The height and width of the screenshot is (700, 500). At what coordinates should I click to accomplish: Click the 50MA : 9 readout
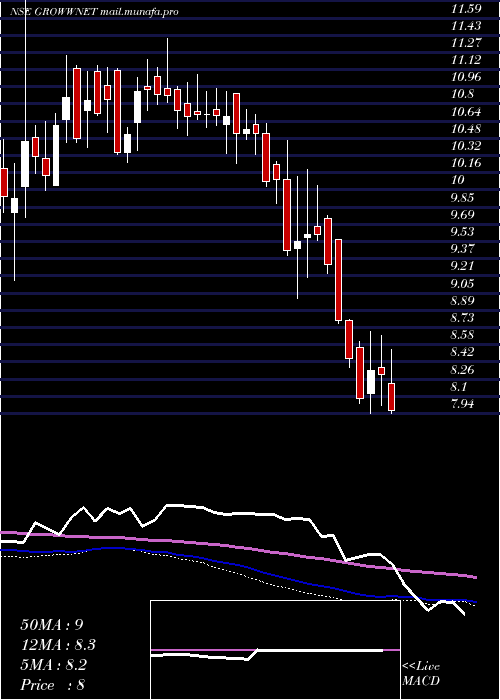(51, 625)
